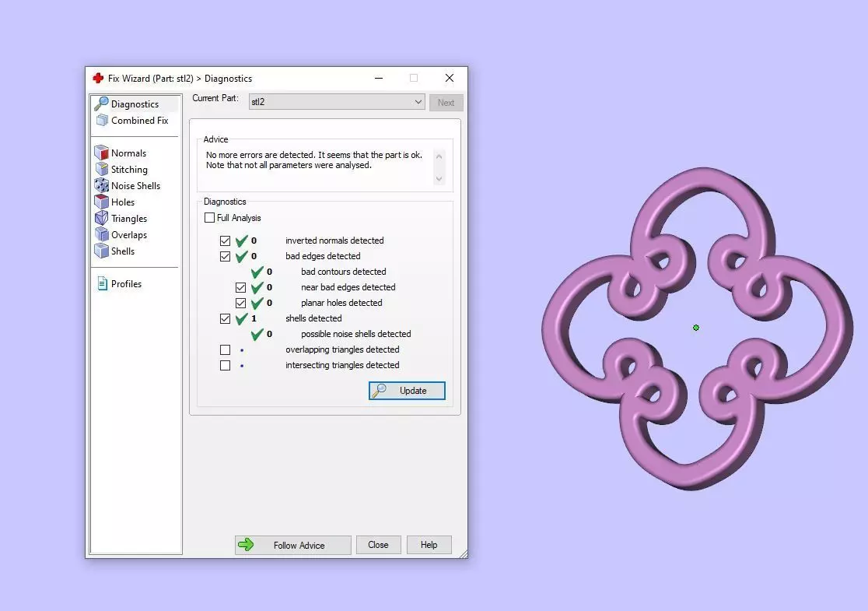The height and width of the screenshot is (611, 868).
Task: Click the Triangles wireframe icon
Action: pos(101,218)
